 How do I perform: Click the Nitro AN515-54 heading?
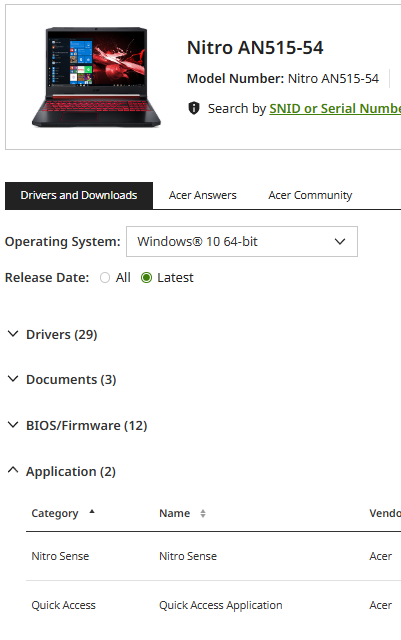pyautogui.click(x=255, y=48)
